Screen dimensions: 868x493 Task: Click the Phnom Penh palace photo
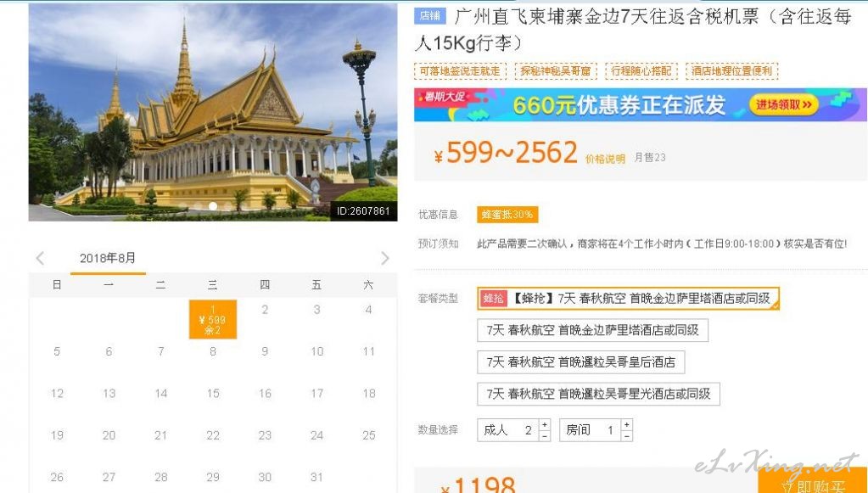coord(213,112)
